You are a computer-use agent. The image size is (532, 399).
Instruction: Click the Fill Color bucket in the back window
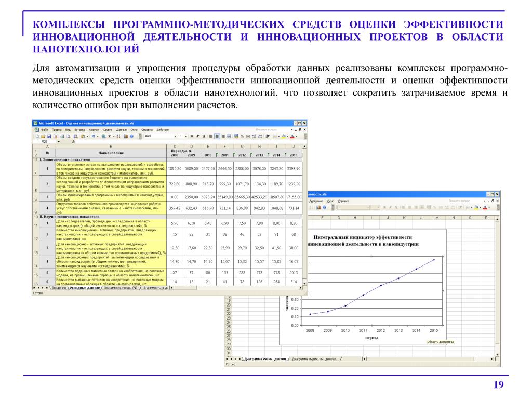tap(476, 208)
